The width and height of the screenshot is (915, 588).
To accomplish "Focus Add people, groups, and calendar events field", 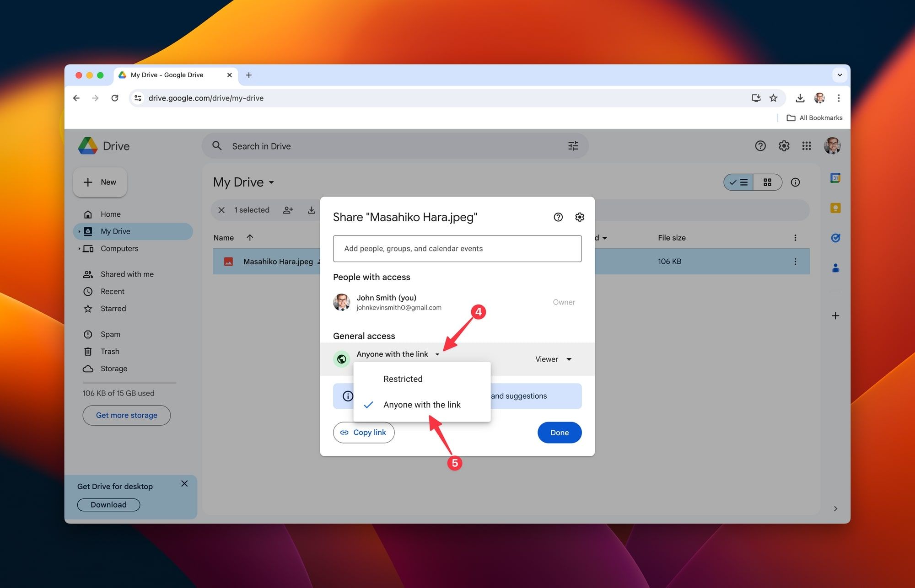I will point(457,249).
